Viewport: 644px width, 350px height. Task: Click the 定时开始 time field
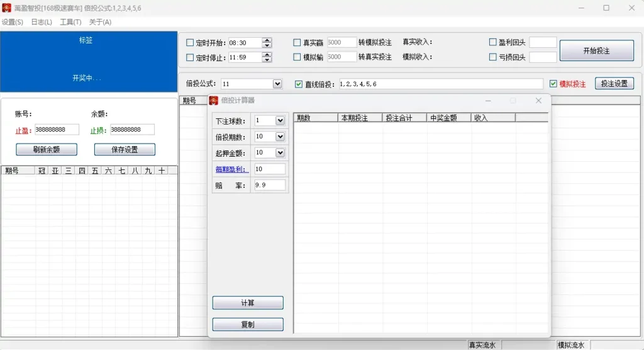pyautogui.click(x=245, y=43)
